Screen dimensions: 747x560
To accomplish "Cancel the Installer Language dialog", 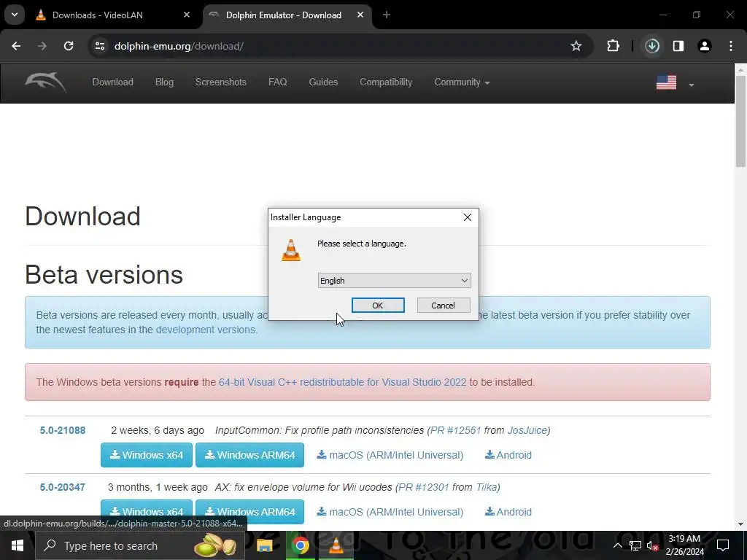I will click(443, 306).
